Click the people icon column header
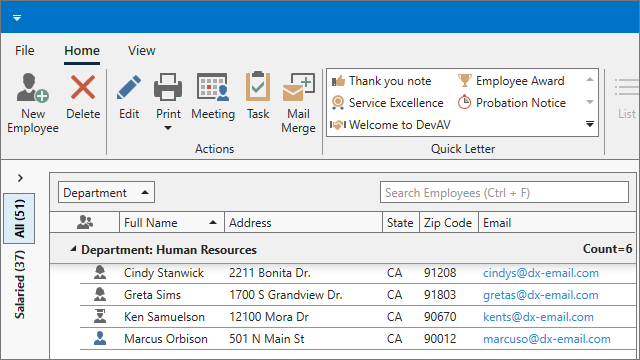The width and height of the screenshot is (640, 360). click(84, 222)
